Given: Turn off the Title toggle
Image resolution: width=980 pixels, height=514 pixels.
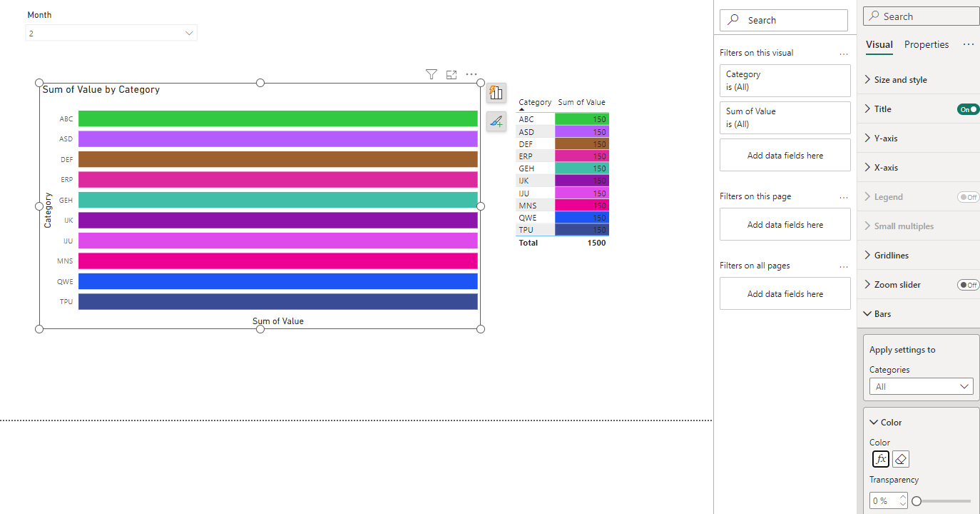Looking at the screenshot, I should coord(968,109).
